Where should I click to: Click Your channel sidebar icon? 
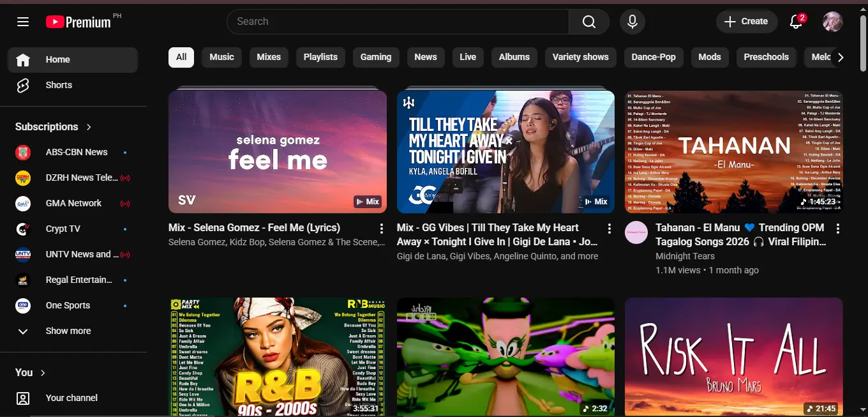(x=23, y=398)
